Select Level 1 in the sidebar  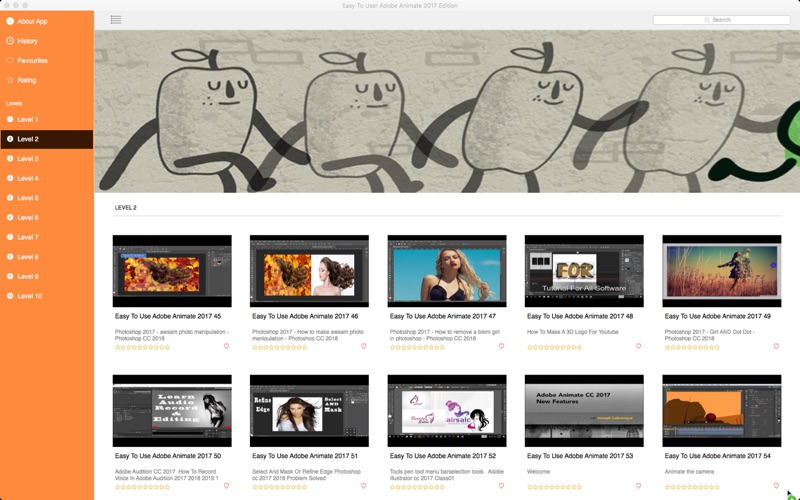[x=46, y=119]
